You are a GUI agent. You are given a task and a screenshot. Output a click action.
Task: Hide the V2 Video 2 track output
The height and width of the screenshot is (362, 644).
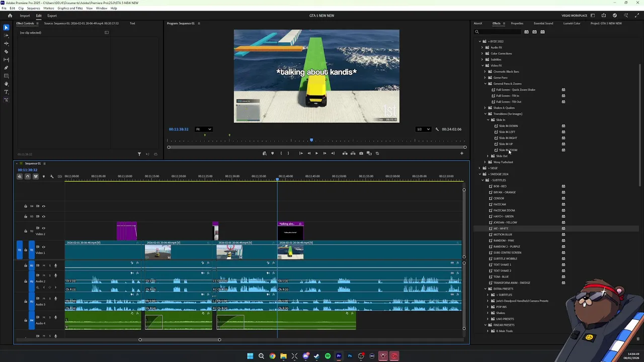[x=43, y=228]
